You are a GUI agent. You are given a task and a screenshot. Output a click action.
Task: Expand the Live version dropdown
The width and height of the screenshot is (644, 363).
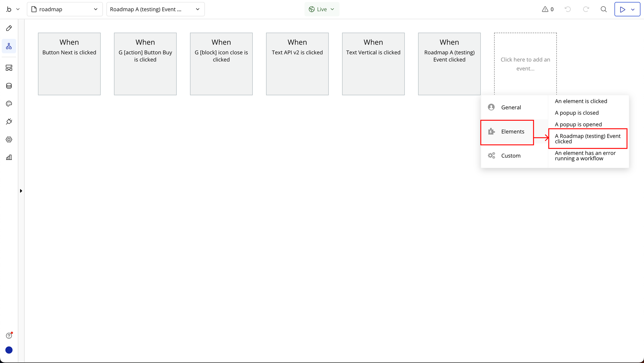(x=322, y=9)
